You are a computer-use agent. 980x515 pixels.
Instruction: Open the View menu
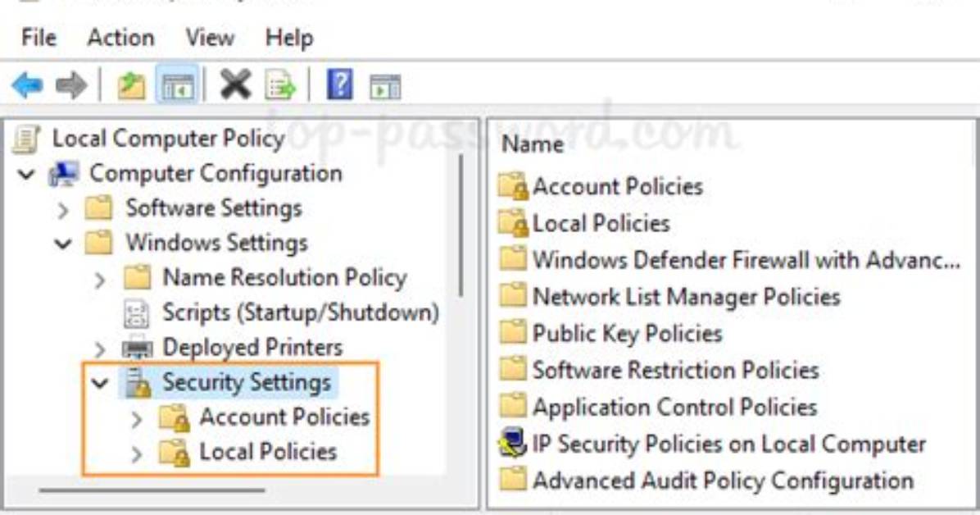point(210,38)
